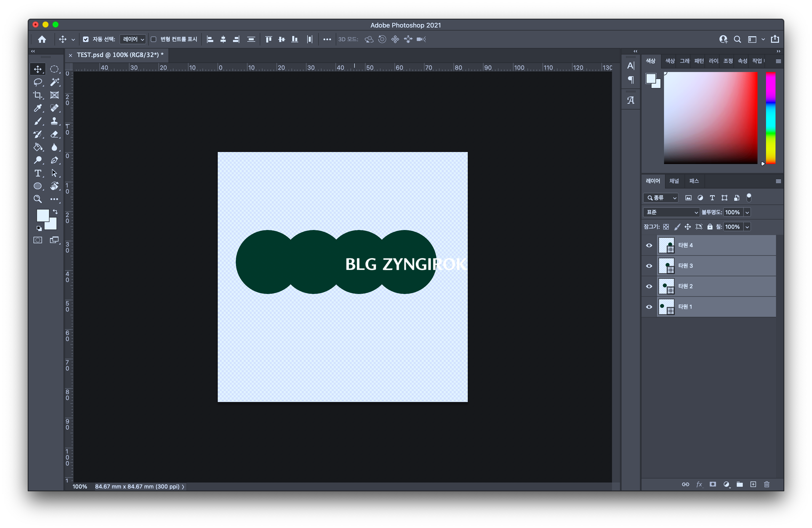The image size is (812, 528).
Task: Select the Eraser tool
Action: pos(54,134)
